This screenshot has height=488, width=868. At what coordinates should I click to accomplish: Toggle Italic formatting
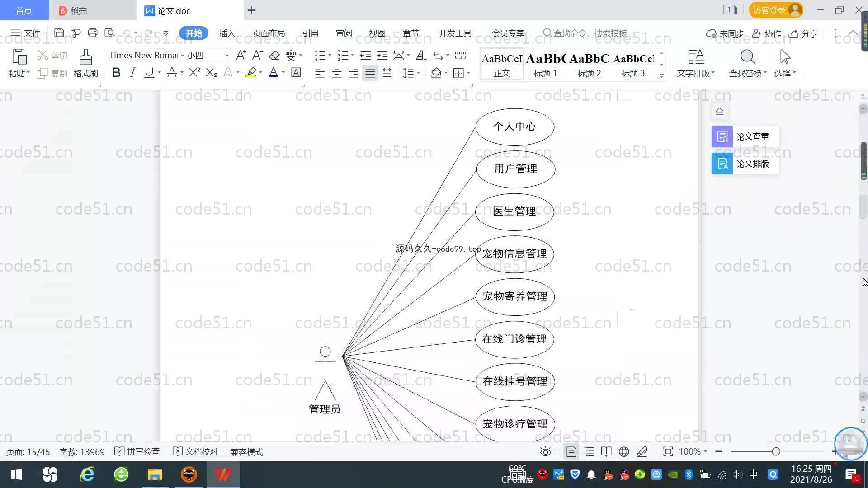coord(132,72)
